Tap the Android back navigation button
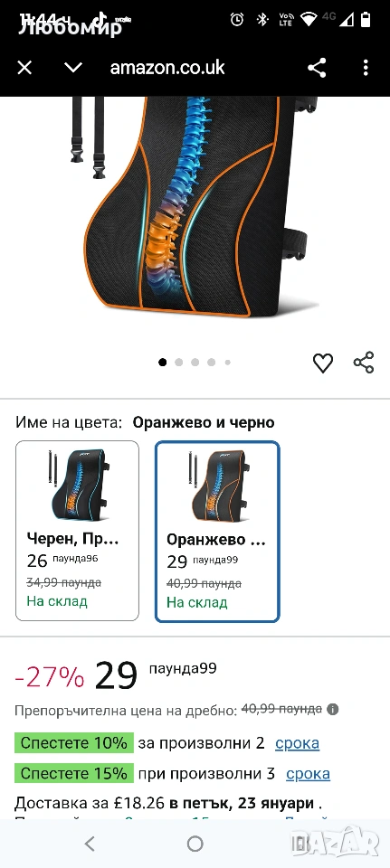 [x=90, y=844]
